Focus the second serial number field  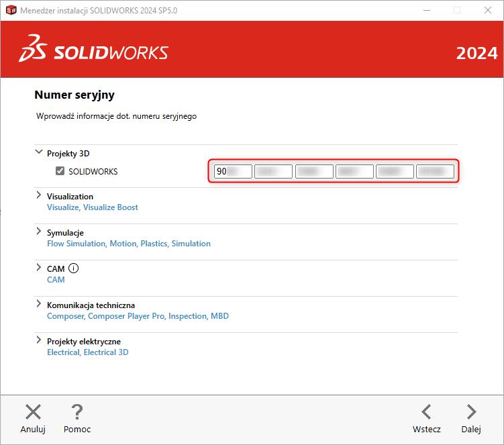274,171
